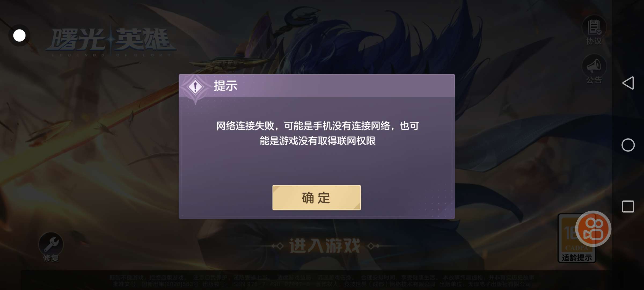Image resolution: width=644 pixels, height=290 pixels.
Task: Click the network failure message text
Action: click(x=317, y=133)
